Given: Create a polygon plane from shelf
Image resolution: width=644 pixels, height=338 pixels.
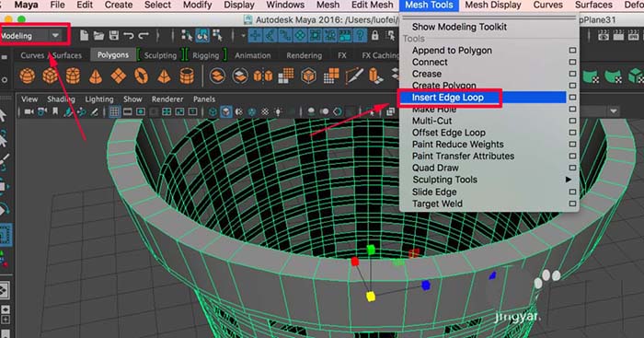Looking at the screenshot, I should pos(119,76).
